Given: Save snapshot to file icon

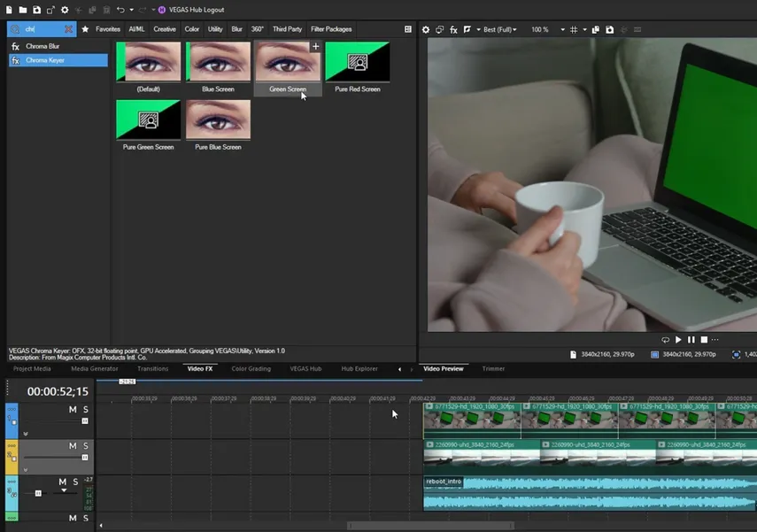Looking at the screenshot, I should point(610,30).
